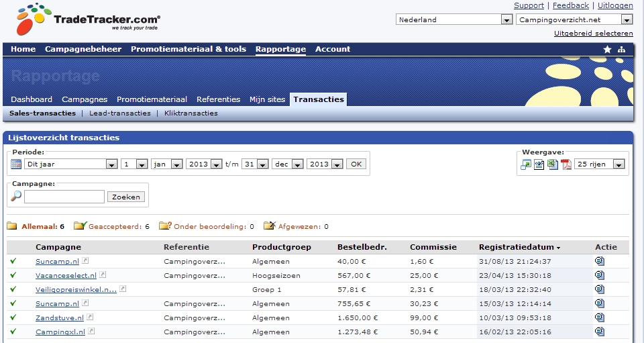The height and width of the screenshot is (343, 644).
Task: Open the Nederland country dropdown
Action: (454, 19)
